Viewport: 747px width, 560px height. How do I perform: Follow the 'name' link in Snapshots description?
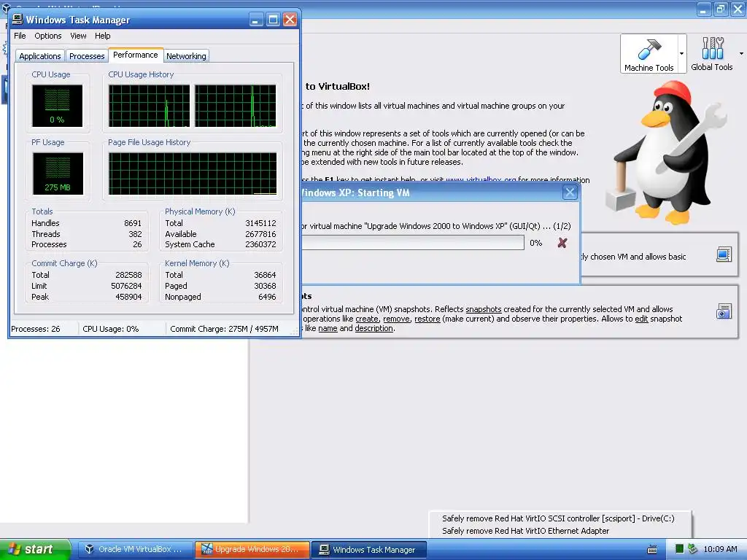tap(328, 329)
